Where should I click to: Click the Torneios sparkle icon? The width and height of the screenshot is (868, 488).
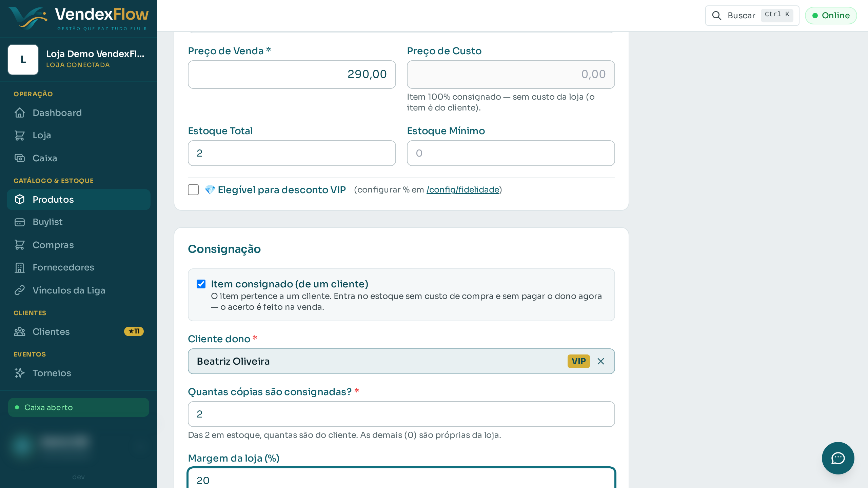(x=20, y=373)
